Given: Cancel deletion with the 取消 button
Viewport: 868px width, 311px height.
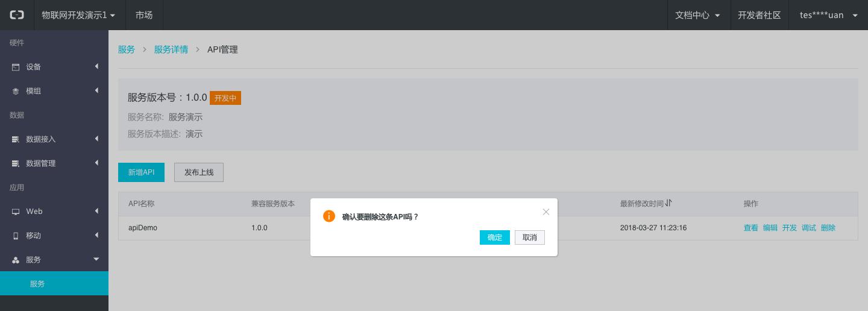Looking at the screenshot, I should point(530,237).
